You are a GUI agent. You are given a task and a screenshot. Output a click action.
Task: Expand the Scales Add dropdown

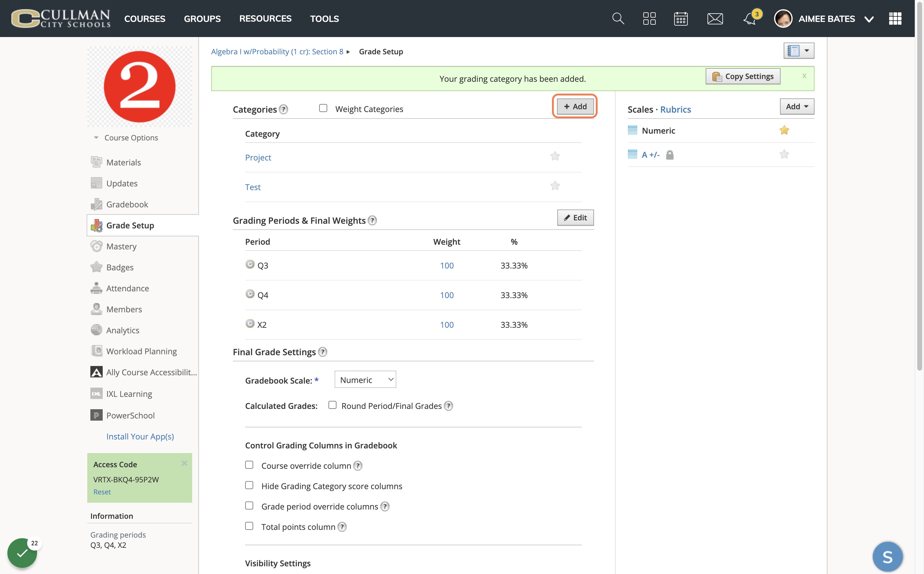click(x=797, y=107)
